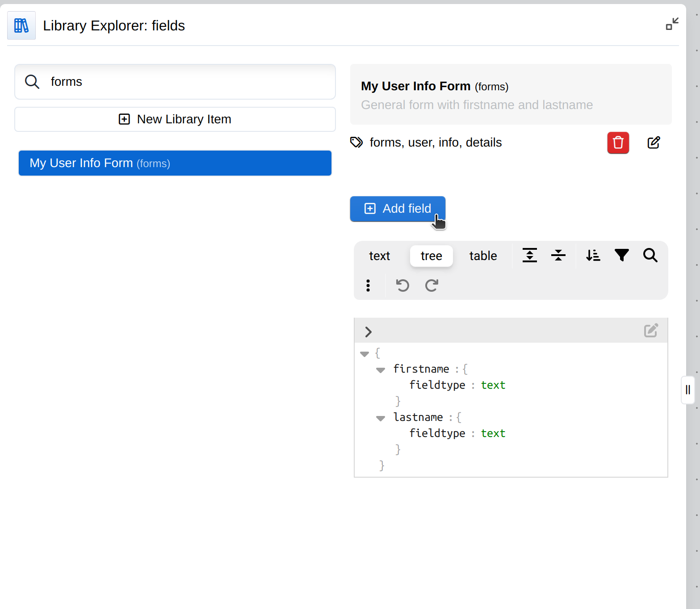
Task: Click the red delete trash icon
Action: point(618,143)
